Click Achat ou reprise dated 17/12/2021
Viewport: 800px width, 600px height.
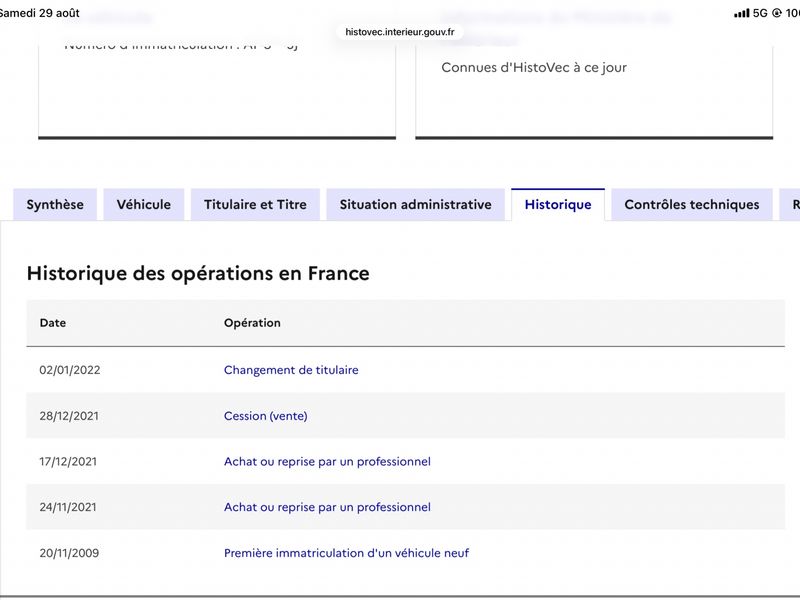tap(327, 462)
